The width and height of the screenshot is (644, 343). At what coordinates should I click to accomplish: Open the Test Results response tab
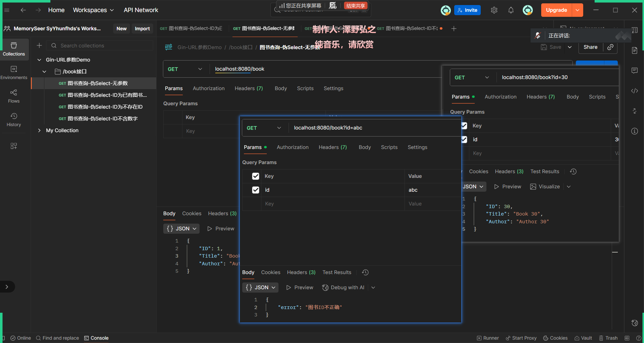337,272
